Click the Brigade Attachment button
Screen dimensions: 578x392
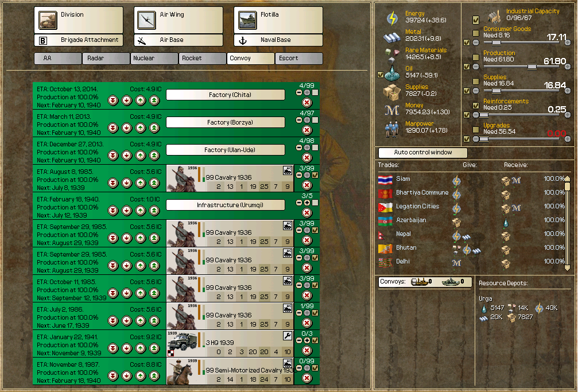click(79, 40)
